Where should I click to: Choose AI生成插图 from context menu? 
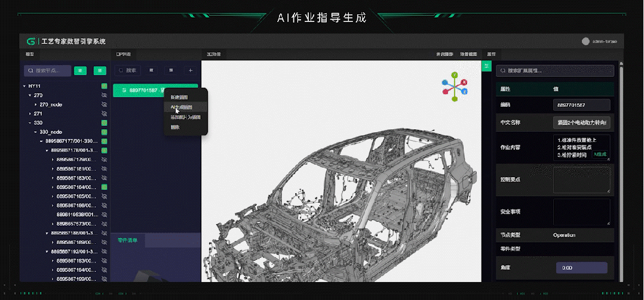pyautogui.click(x=181, y=107)
